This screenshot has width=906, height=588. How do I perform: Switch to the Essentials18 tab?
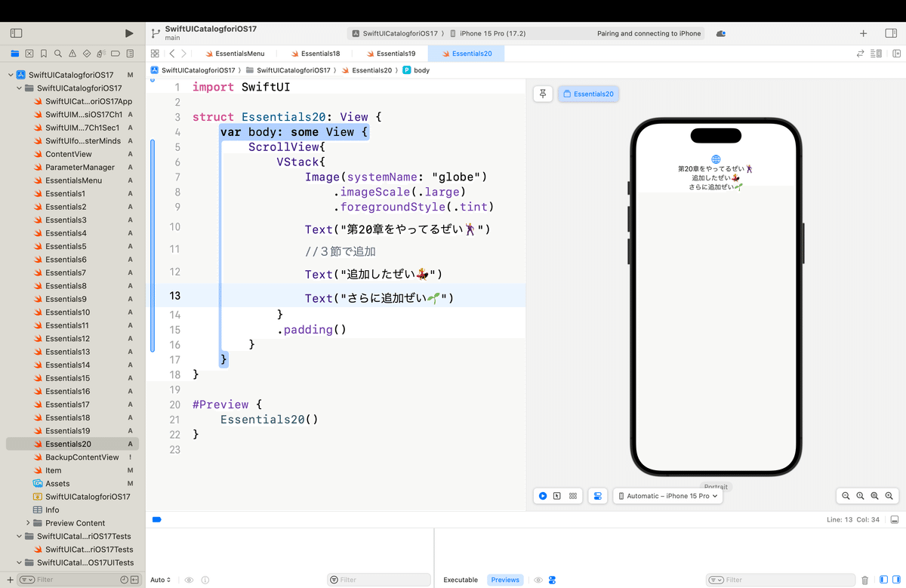point(314,54)
